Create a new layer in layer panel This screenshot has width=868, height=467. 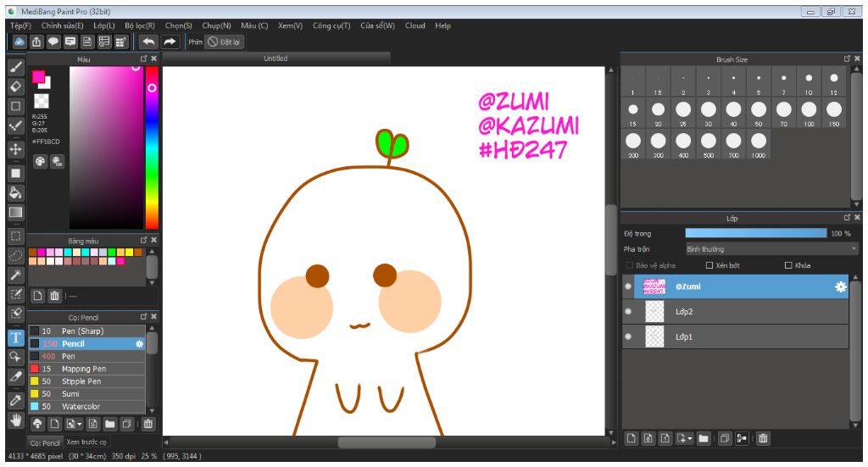tap(631, 438)
